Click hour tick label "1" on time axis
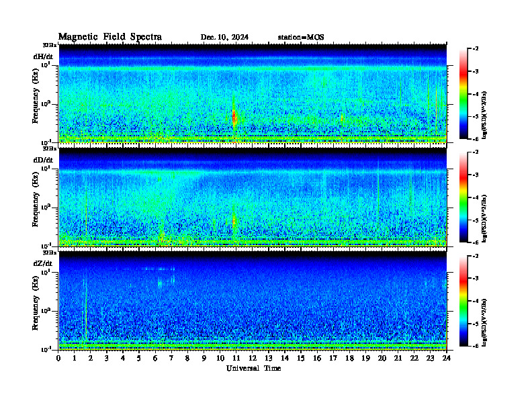The image size is (532, 411). (75, 358)
